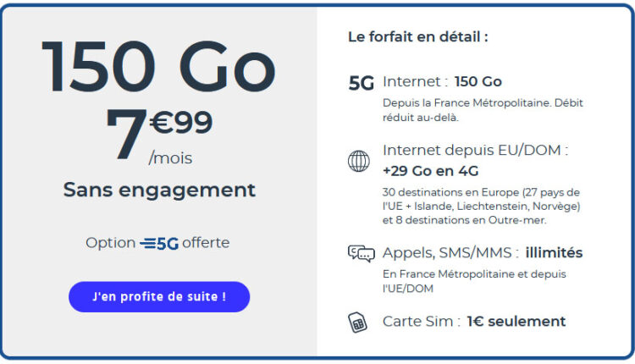
Task: Click 'Option 5G offerte' text
Action: pos(157,243)
